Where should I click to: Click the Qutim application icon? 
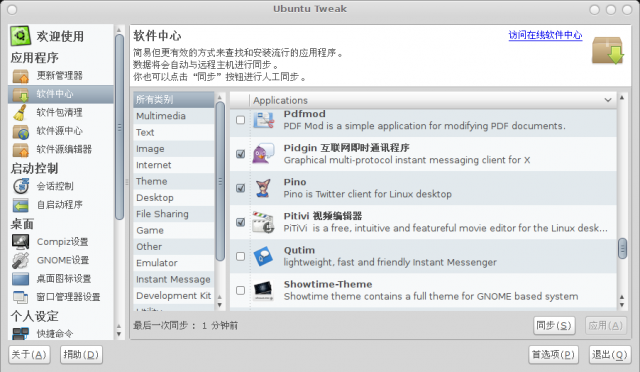[x=263, y=256]
